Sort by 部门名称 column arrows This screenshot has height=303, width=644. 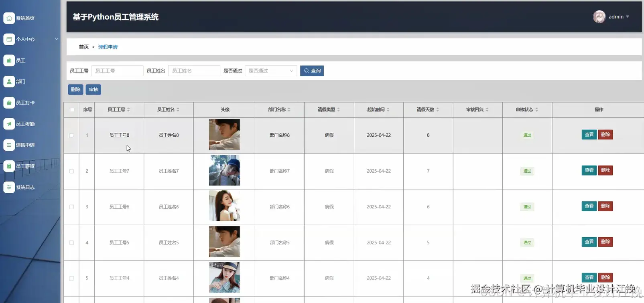pyautogui.click(x=289, y=109)
